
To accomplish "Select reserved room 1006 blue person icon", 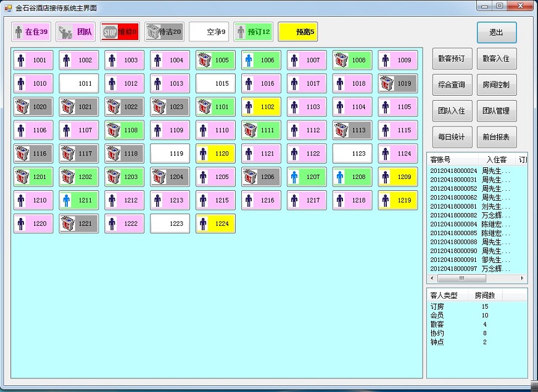I will tap(249, 60).
